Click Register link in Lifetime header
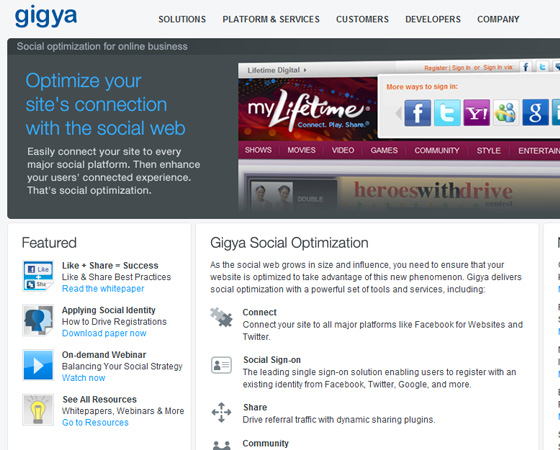The image size is (560, 450). [x=436, y=68]
